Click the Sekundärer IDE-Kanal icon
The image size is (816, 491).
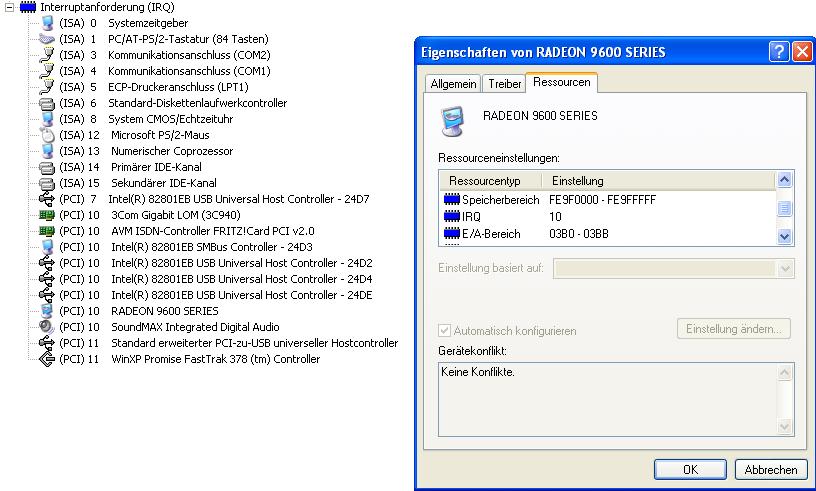click(x=47, y=183)
